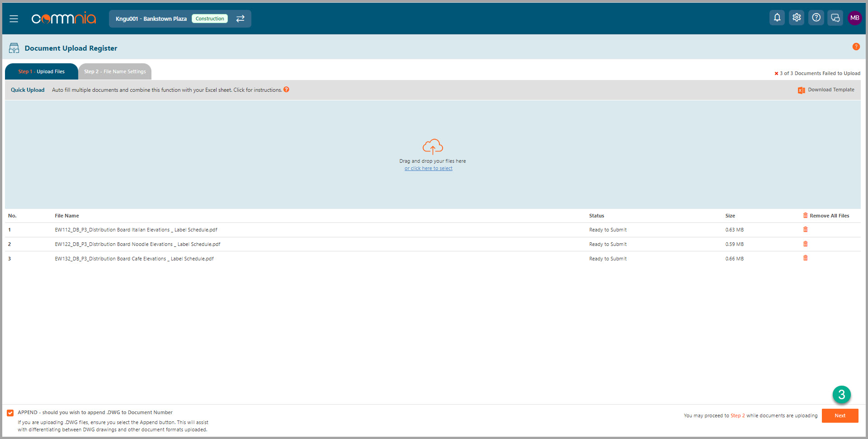Open the settings gear icon
Image resolution: width=868 pixels, height=439 pixels.
pyautogui.click(x=796, y=18)
